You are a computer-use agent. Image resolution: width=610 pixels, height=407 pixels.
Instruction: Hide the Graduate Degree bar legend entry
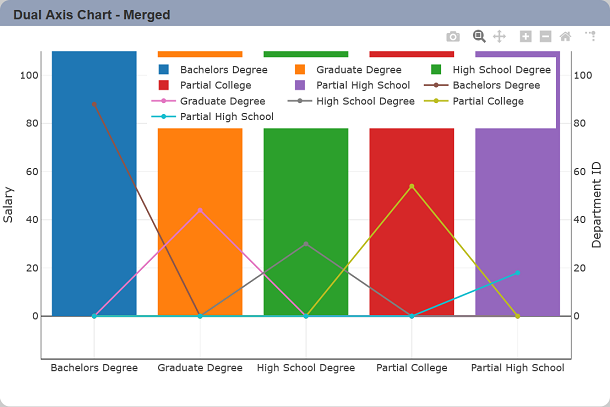tap(349, 70)
